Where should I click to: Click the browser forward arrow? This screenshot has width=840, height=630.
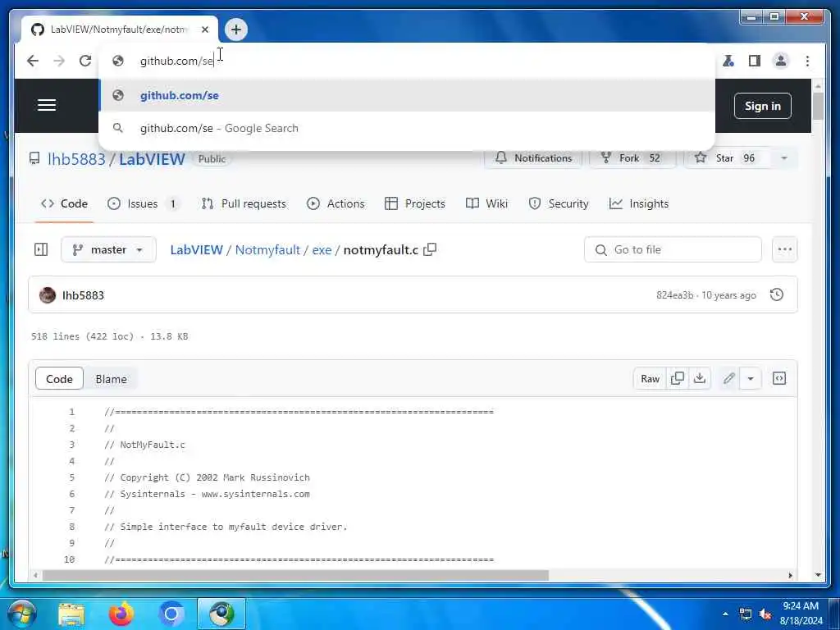click(59, 61)
